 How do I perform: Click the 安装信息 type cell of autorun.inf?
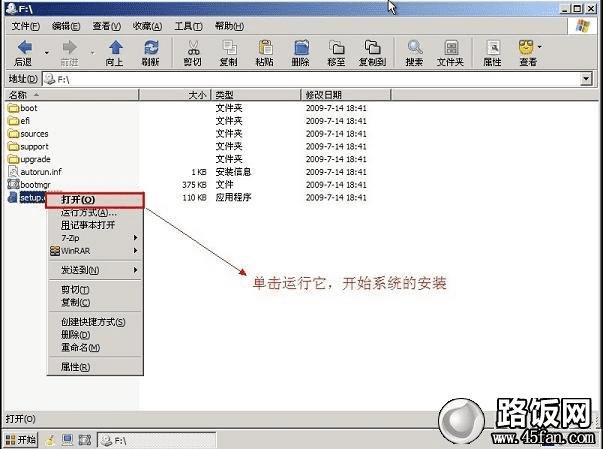(x=233, y=172)
